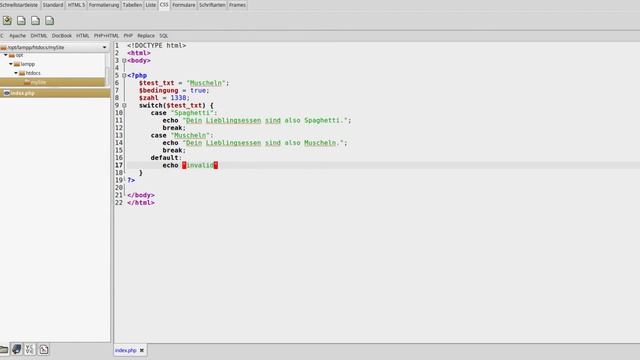Open the Replace snippets menu
Screen dimensions: 640x360
click(146, 36)
